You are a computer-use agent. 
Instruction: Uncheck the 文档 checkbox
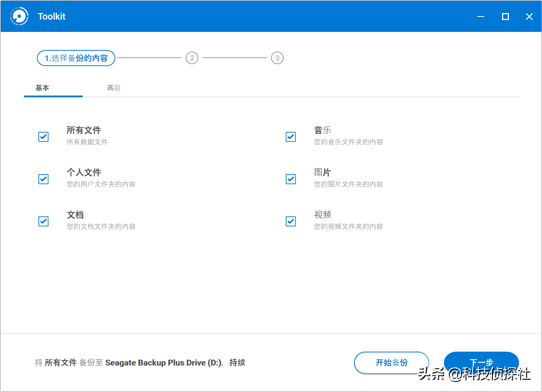point(43,221)
